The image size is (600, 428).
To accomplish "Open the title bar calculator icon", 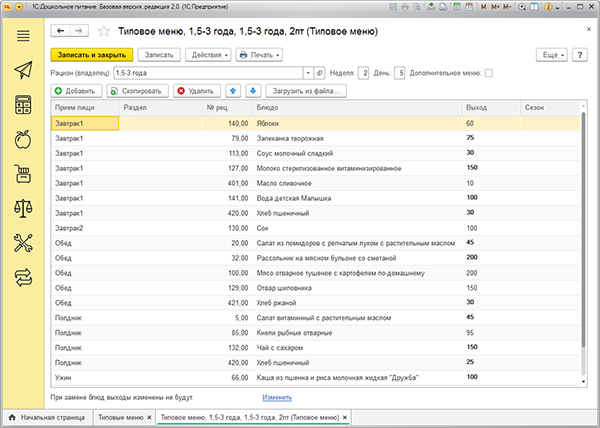I will [x=457, y=7].
